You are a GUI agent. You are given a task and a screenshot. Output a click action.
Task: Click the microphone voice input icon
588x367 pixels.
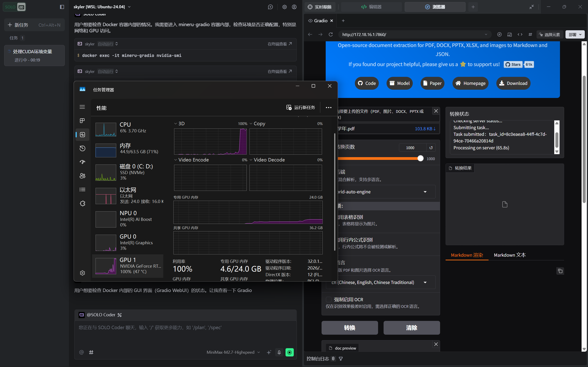279,352
